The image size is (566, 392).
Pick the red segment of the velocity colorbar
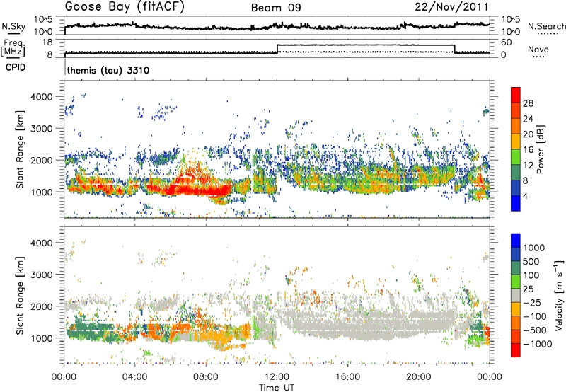516,350
